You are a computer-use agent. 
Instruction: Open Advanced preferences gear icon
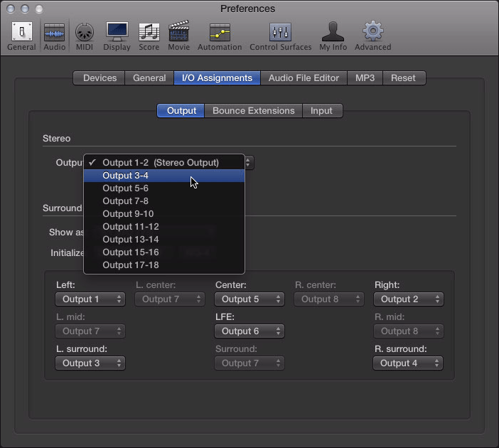(373, 36)
